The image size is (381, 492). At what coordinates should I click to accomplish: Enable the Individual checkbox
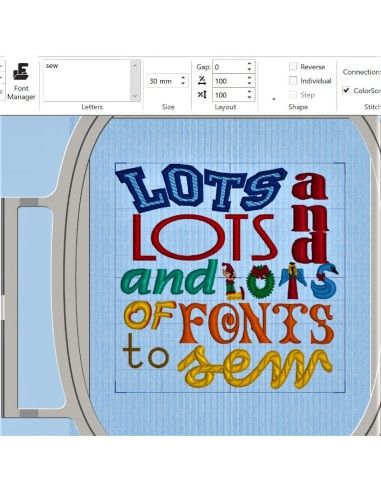(x=293, y=80)
